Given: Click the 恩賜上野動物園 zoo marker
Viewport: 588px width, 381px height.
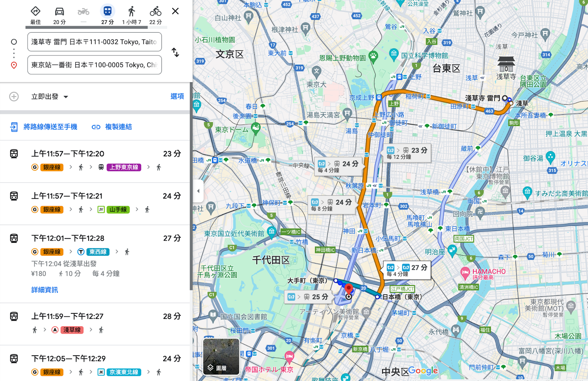Looking at the screenshot, I should (373, 57).
